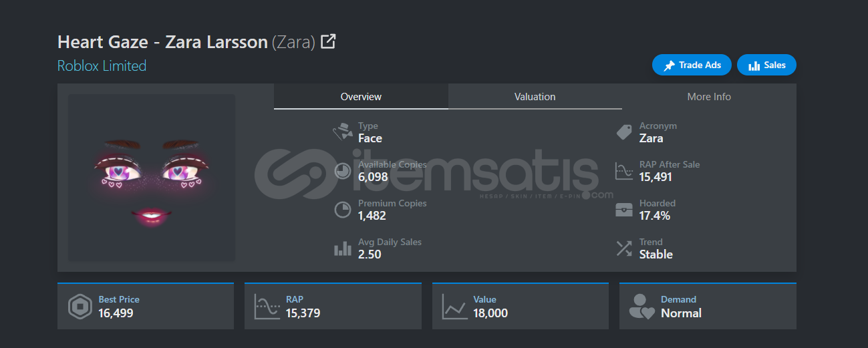Follow the Roblox Limited link
Image resolution: width=868 pixels, height=348 pixels.
[102, 65]
